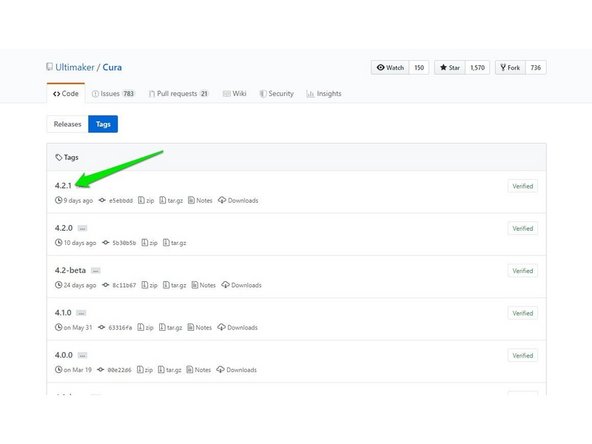Click the Watch button

[390, 68]
